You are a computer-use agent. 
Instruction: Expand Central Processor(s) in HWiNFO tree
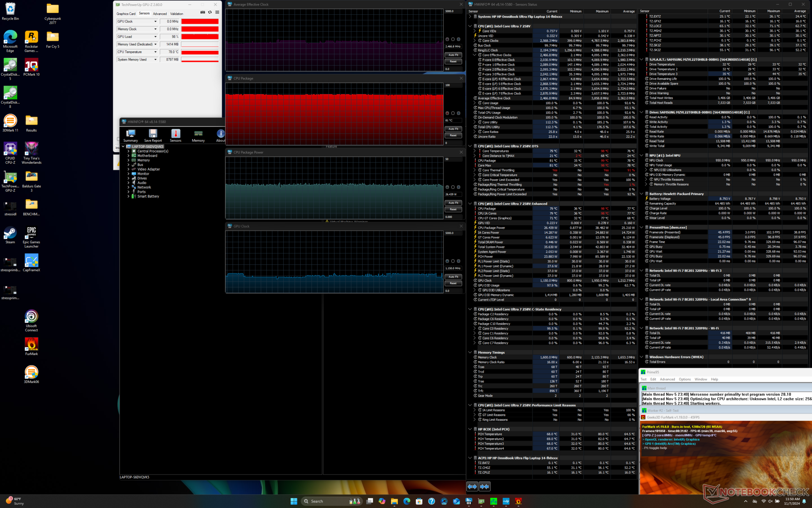coord(129,151)
